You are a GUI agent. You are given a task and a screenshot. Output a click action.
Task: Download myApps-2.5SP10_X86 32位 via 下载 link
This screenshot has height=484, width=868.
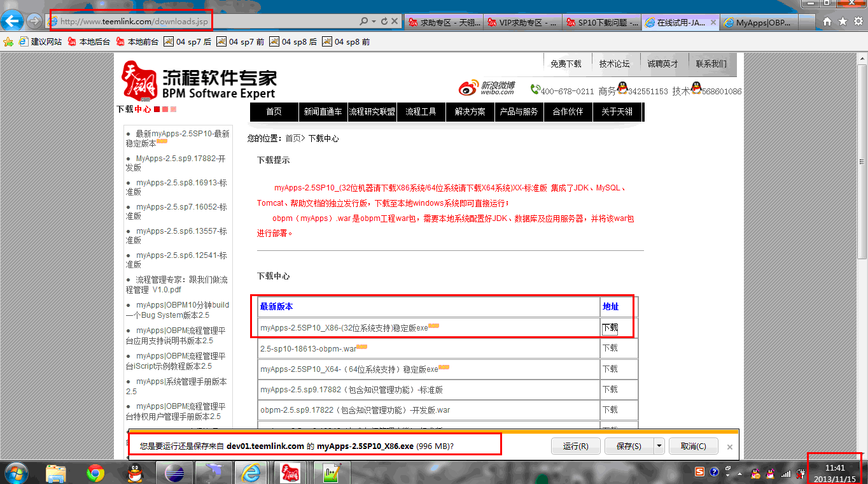click(x=610, y=328)
